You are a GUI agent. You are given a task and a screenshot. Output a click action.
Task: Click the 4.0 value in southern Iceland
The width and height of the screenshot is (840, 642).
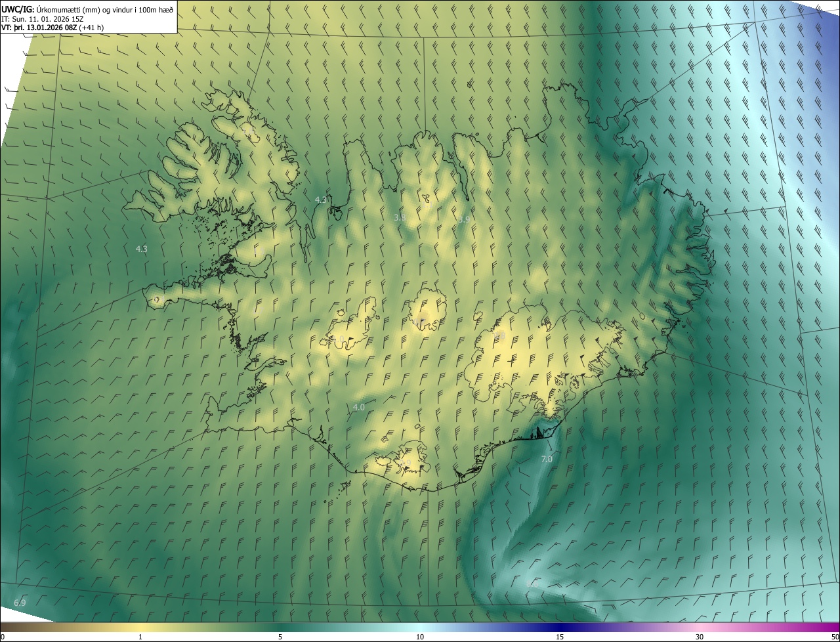tap(358, 408)
